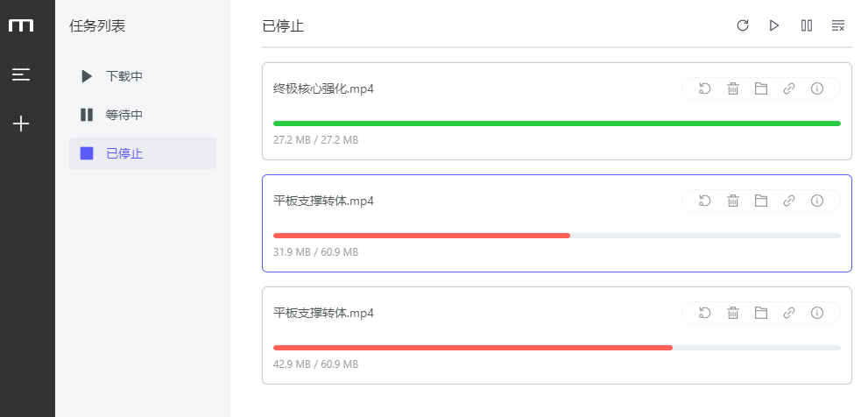Show 终极核心强化.mp4 in its folder

coord(761,88)
